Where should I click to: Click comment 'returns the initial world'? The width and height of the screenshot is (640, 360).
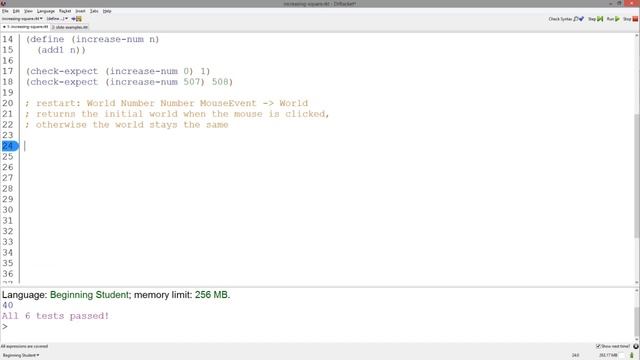177,114
